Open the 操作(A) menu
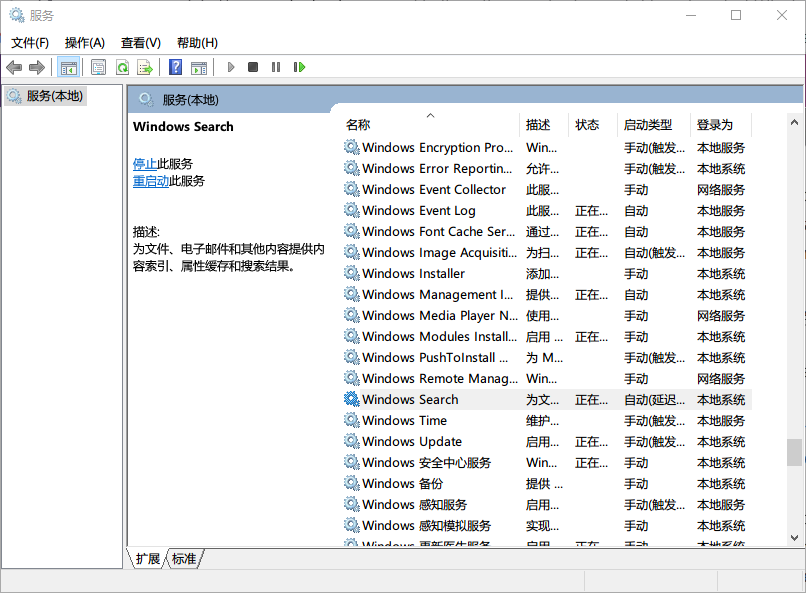 click(85, 43)
